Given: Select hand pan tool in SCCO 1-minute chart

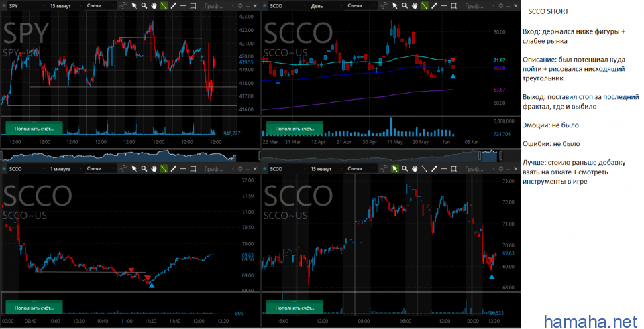Looking at the screenshot, I should tap(154, 168).
